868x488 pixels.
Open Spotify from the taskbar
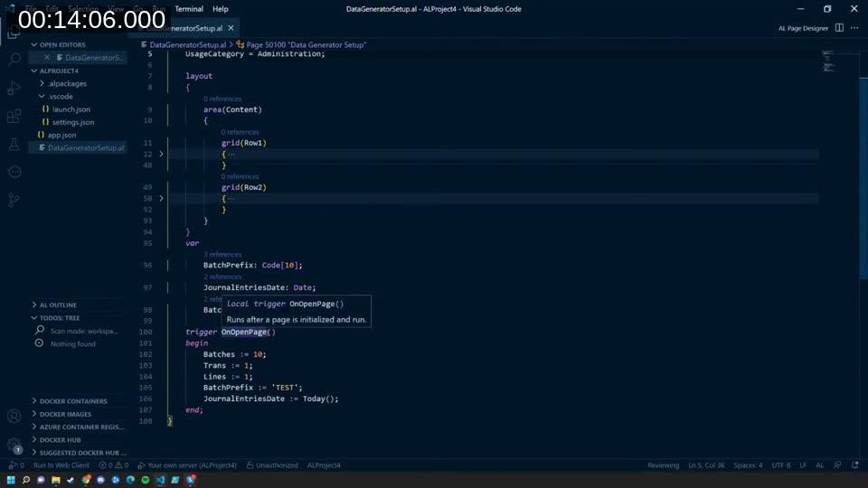(x=145, y=480)
